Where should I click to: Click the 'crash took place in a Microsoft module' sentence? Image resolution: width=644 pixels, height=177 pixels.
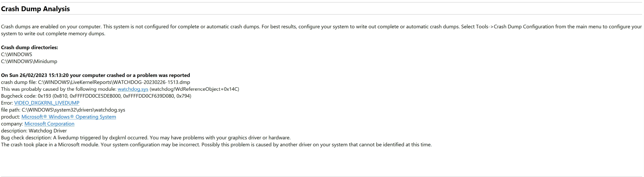pyautogui.click(x=216, y=145)
